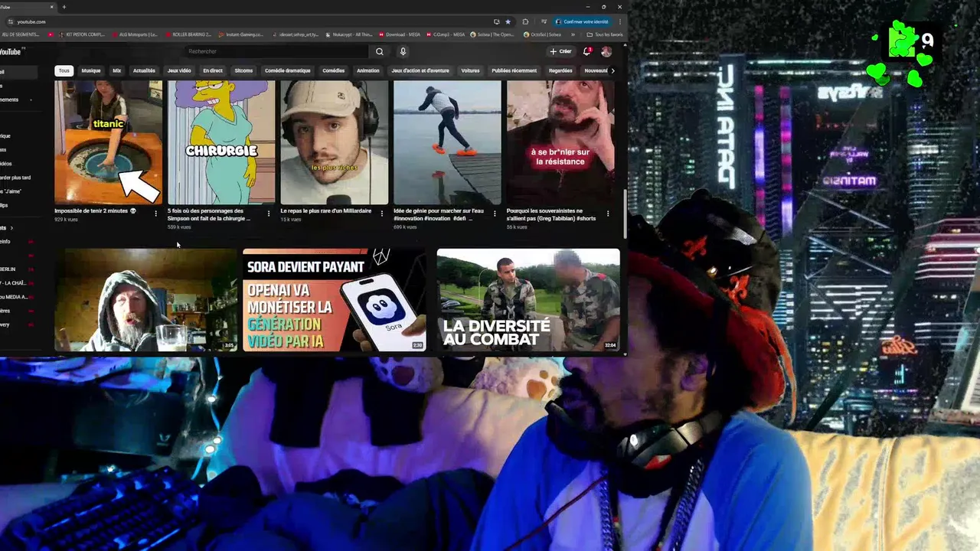980x551 pixels.
Task: Select the 'Jeux vidéo' filter chip
Action: point(179,70)
